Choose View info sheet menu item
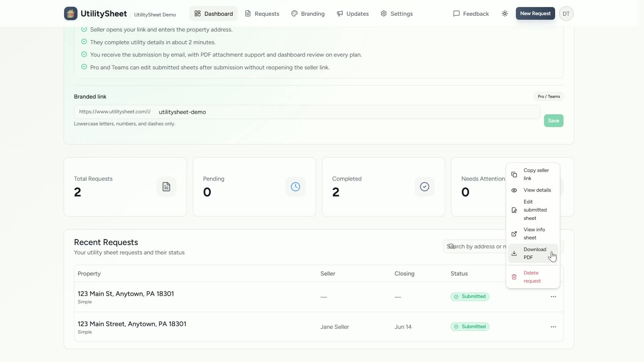Screen dimensions: 644x362 [533, 234]
